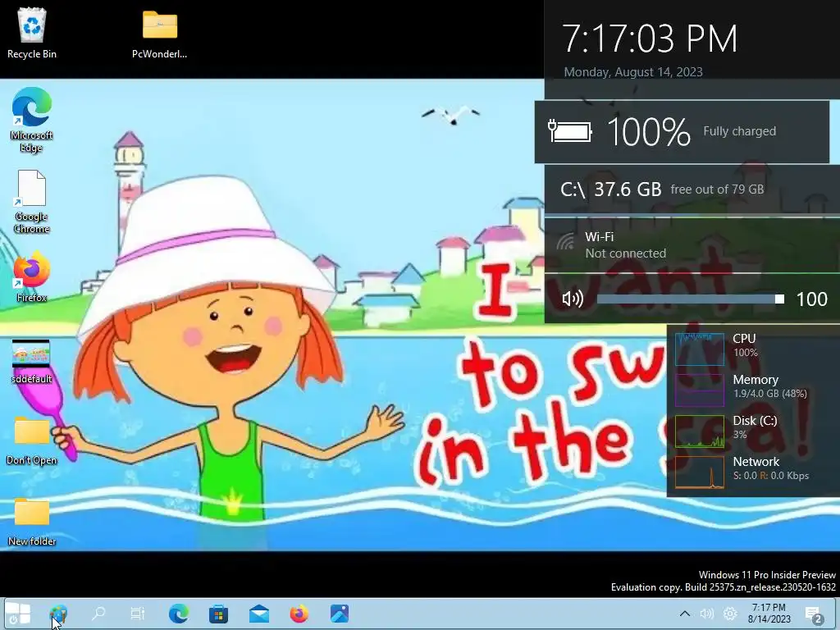840x630 pixels.
Task: Select the sddefault image file
Action: coord(32,362)
